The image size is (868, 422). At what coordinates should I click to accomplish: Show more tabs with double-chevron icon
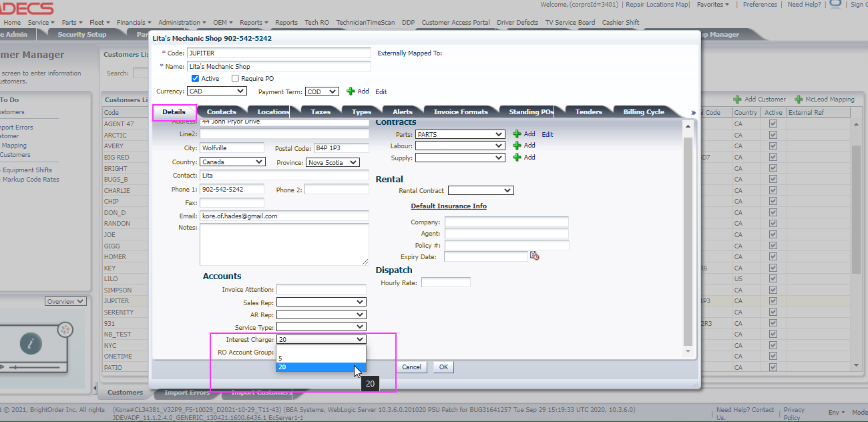693,112
